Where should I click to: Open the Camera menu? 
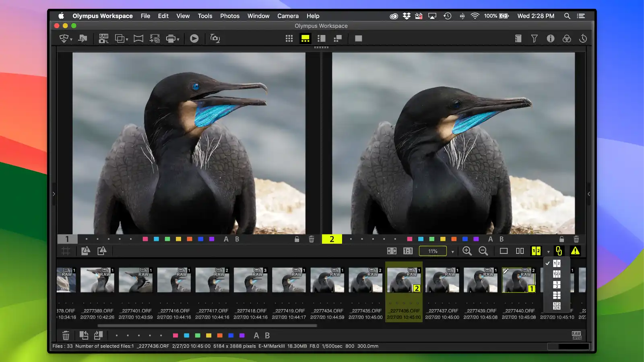[x=288, y=16]
